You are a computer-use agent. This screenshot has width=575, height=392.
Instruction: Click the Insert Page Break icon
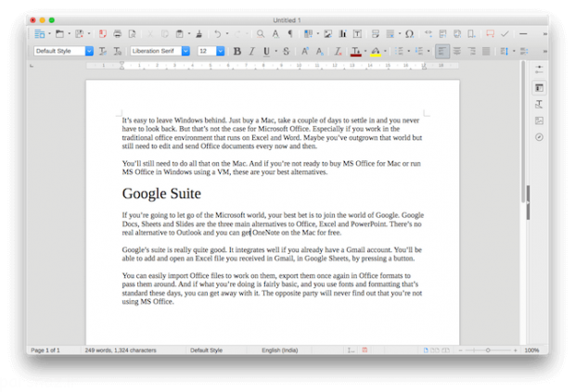376,34
